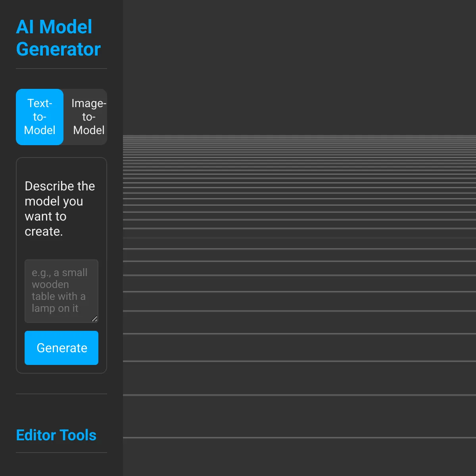The image size is (476, 476).
Task: Click the resize handle of the description field
Action: tap(94, 319)
